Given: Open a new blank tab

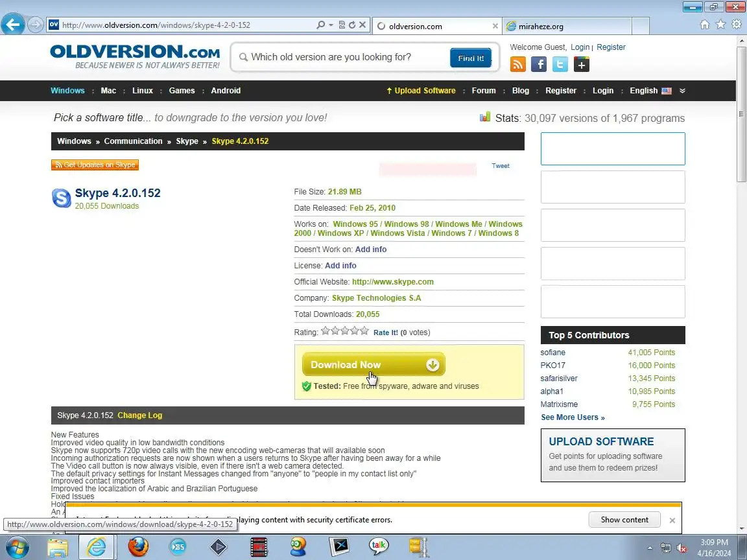Looking at the screenshot, I should tap(640, 26).
